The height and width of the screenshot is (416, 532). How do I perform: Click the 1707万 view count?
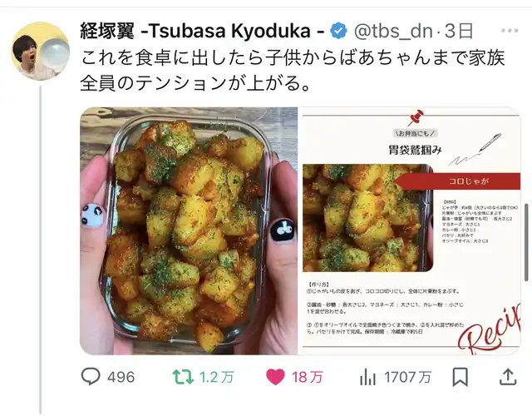[x=407, y=377]
